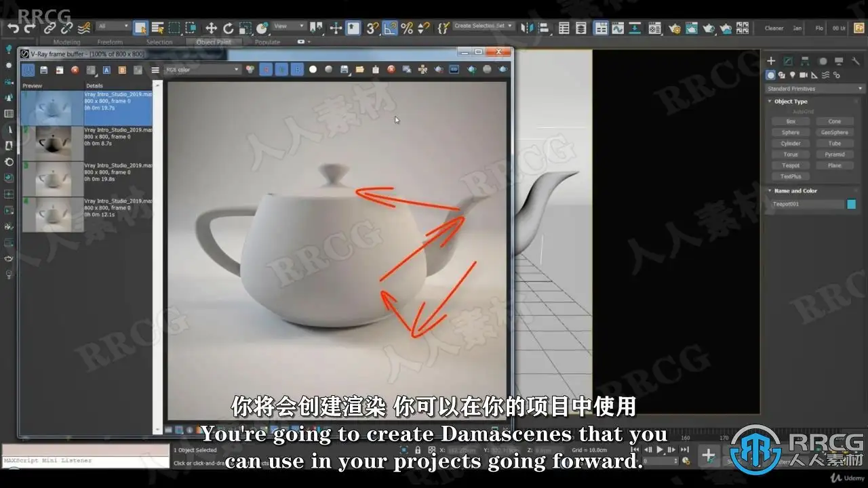The width and height of the screenshot is (868, 488).
Task: Open Create tab plus icon in command panel
Action: tap(770, 61)
